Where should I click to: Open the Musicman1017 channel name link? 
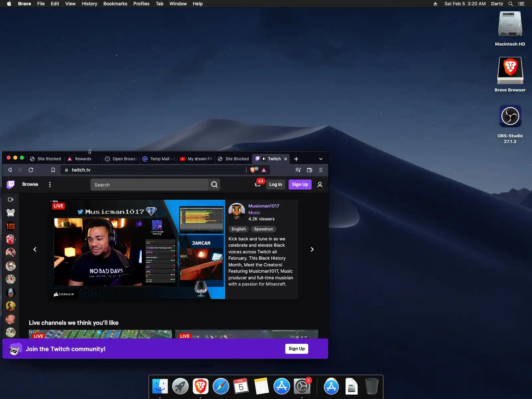click(264, 206)
